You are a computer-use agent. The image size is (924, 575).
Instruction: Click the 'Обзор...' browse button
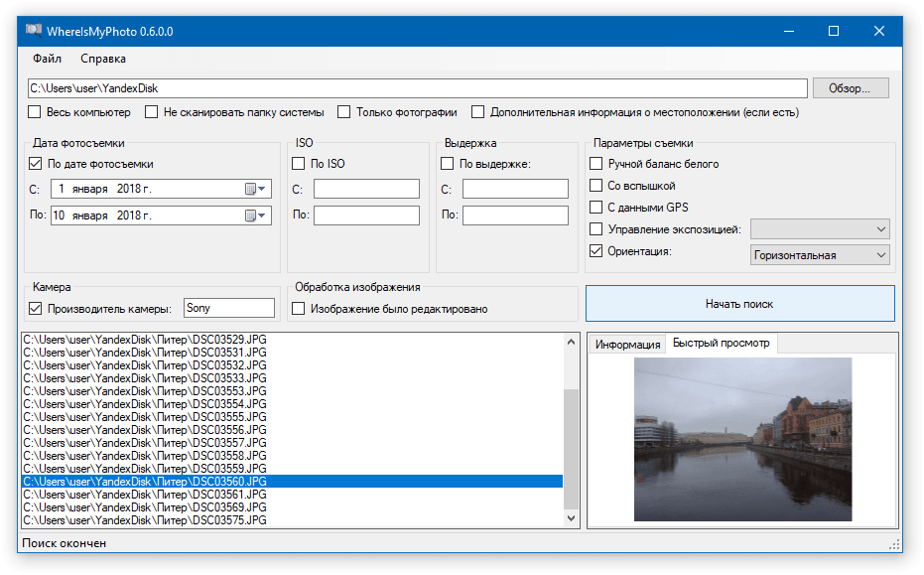pyautogui.click(x=850, y=88)
